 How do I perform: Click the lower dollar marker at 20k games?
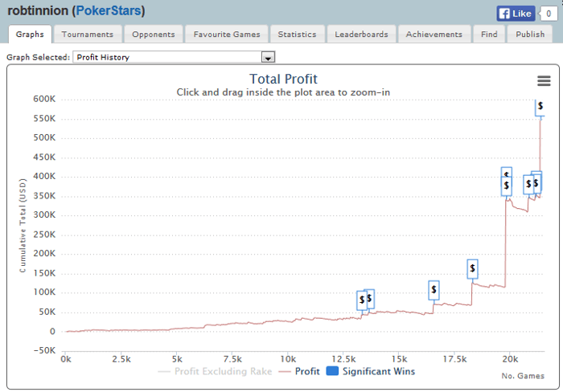506,186
